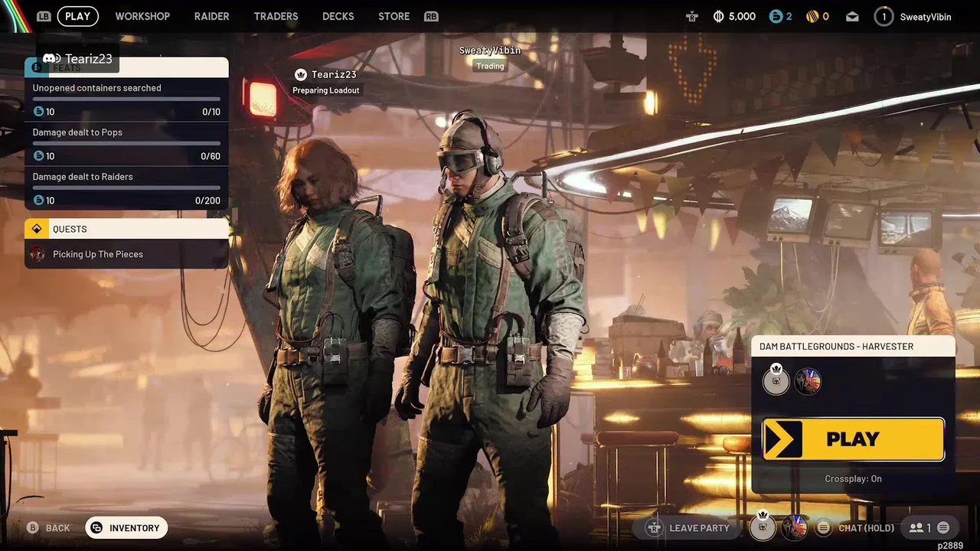Click the level 1 player ring icon
Viewport: 980px width, 551px height.
pyautogui.click(x=884, y=16)
